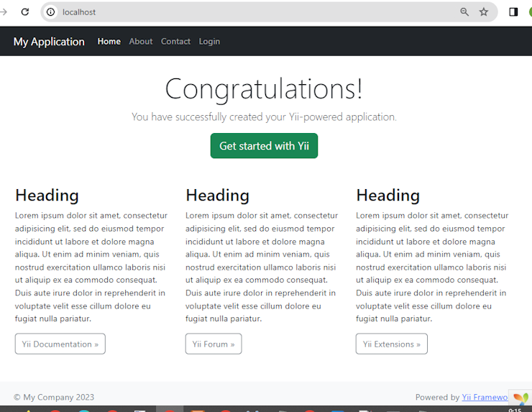Open the browser side panel icon
The image size is (532, 412).
pos(513,12)
